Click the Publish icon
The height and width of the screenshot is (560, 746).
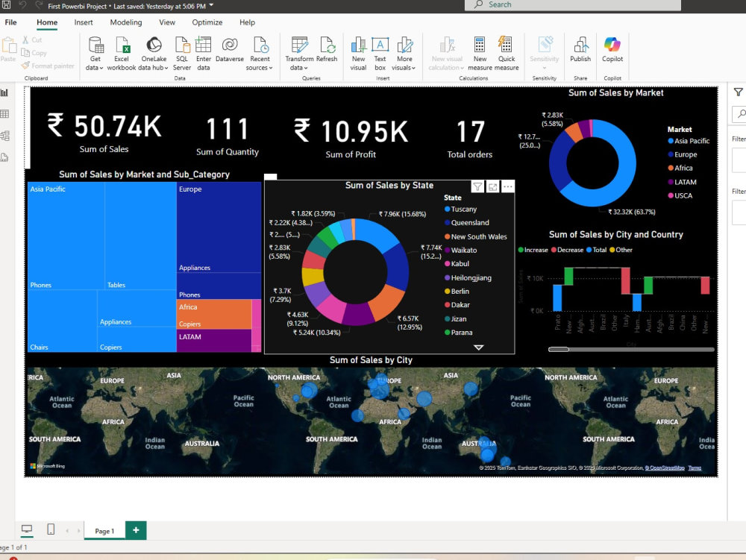tap(580, 45)
